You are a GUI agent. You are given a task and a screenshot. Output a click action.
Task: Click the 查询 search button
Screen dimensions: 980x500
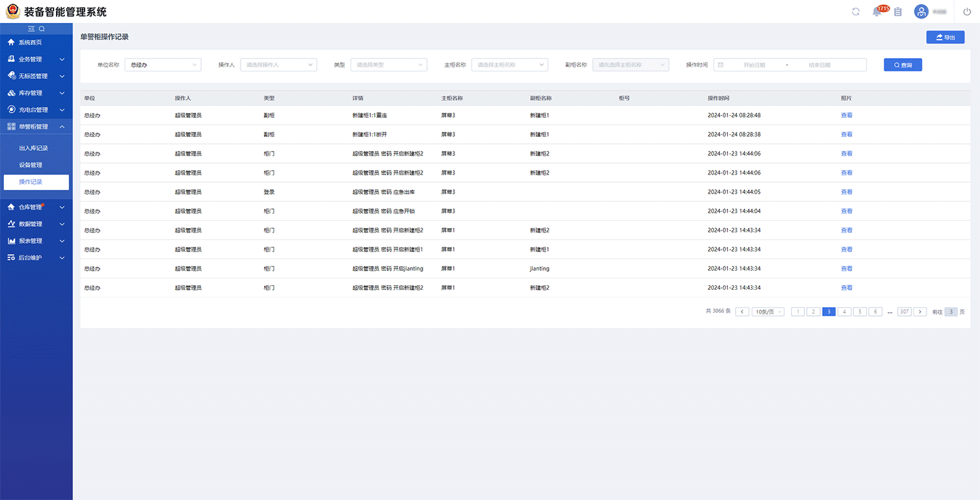pyautogui.click(x=902, y=65)
